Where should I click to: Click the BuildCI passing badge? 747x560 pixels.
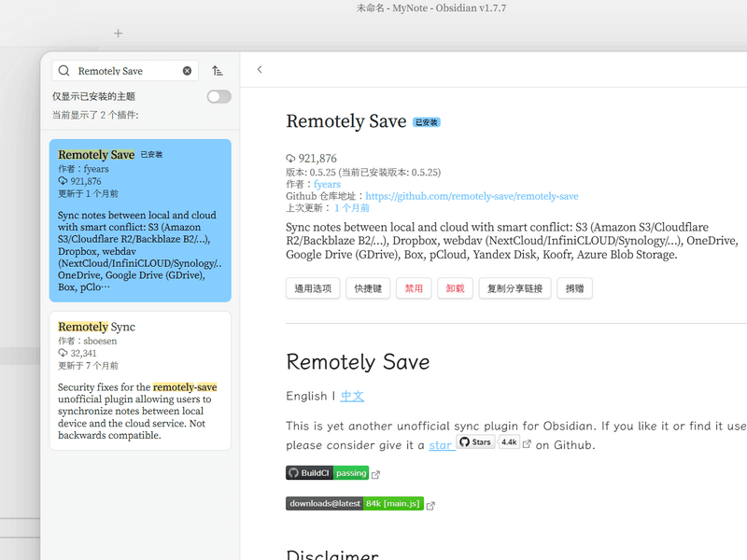click(328, 473)
